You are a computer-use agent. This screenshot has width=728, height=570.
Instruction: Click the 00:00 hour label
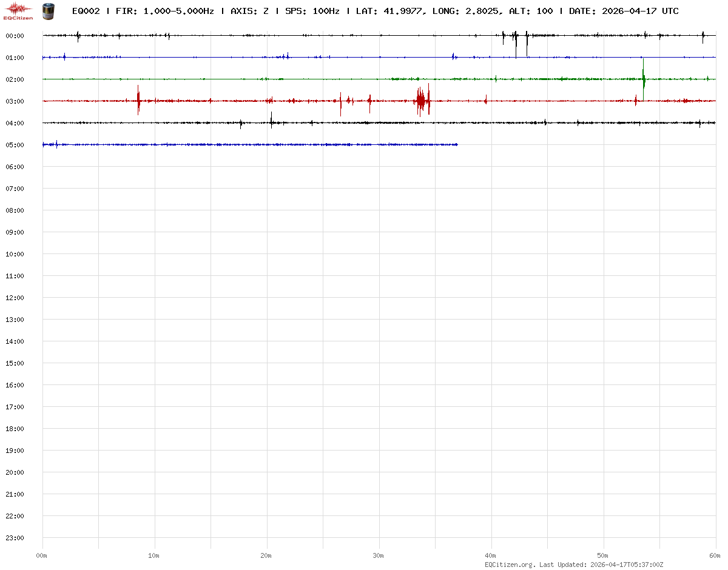(15, 36)
